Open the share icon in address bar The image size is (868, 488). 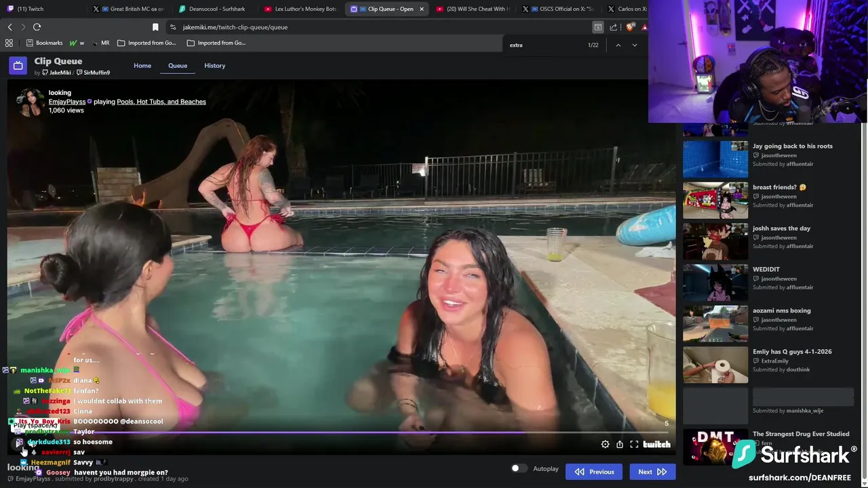click(614, 27)
